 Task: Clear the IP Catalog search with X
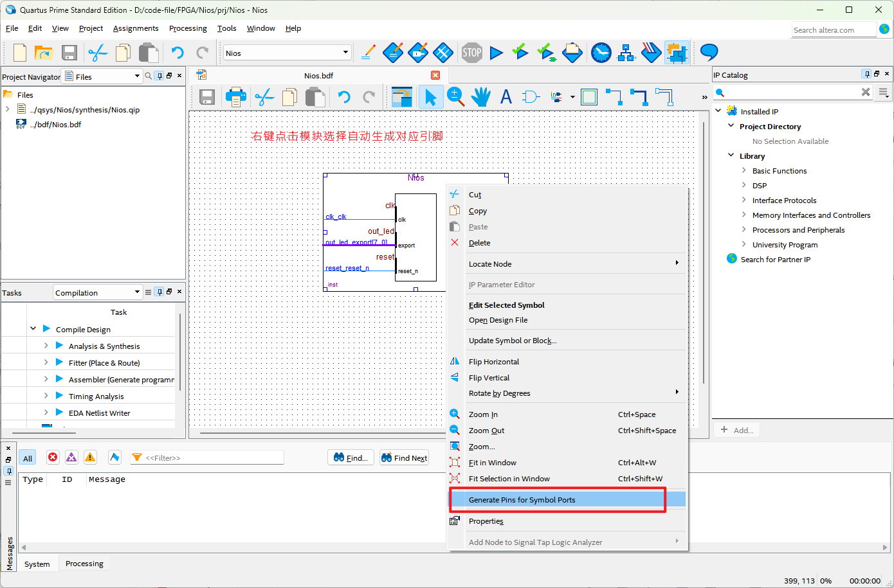coord(866,92)
